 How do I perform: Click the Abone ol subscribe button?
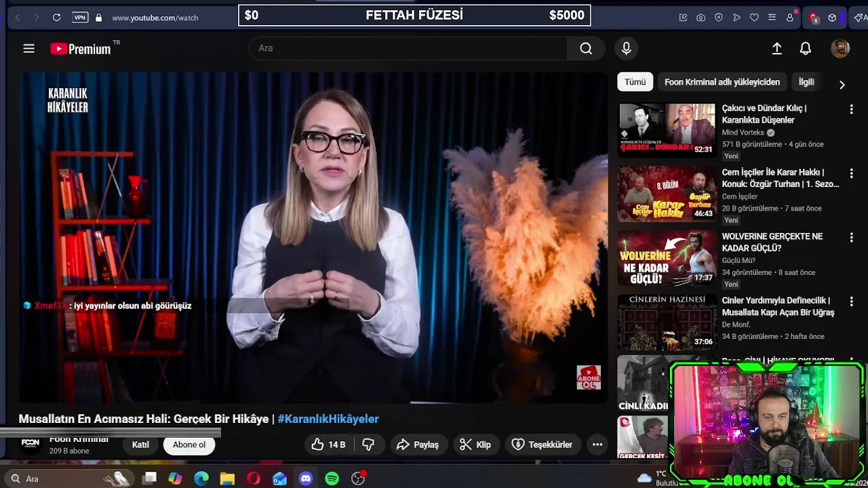tap(189, 445)
